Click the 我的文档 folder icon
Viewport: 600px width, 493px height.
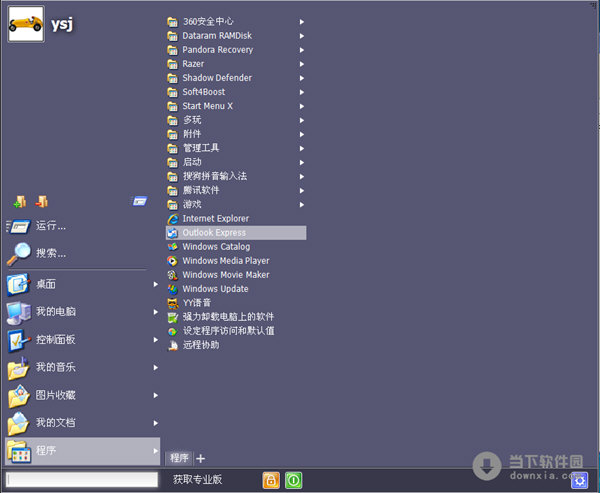(18, 423)
